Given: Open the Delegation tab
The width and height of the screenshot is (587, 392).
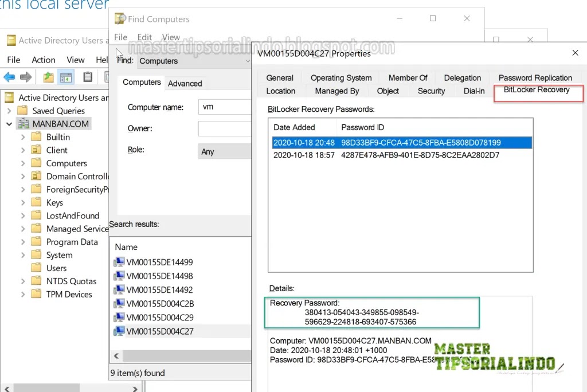Looking at the screenshot, I should pyautogui.click(x=463, y=77).
